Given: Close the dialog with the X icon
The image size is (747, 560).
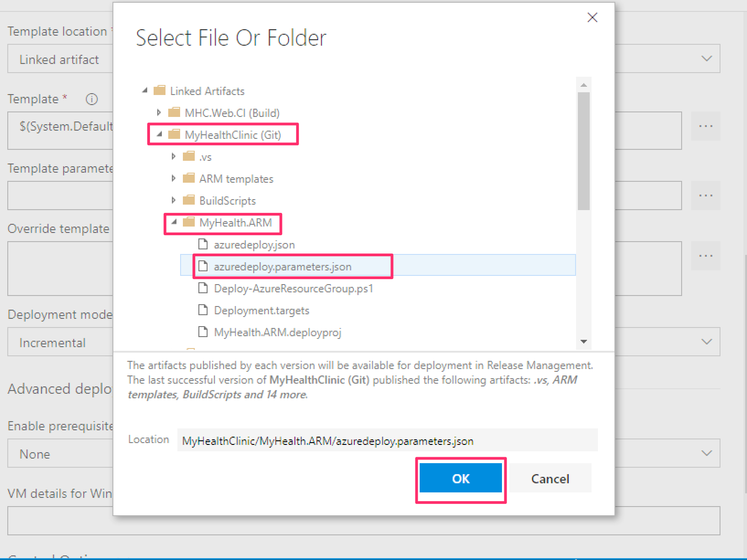Looking at the screenshot, I should [x=592, y=18].
